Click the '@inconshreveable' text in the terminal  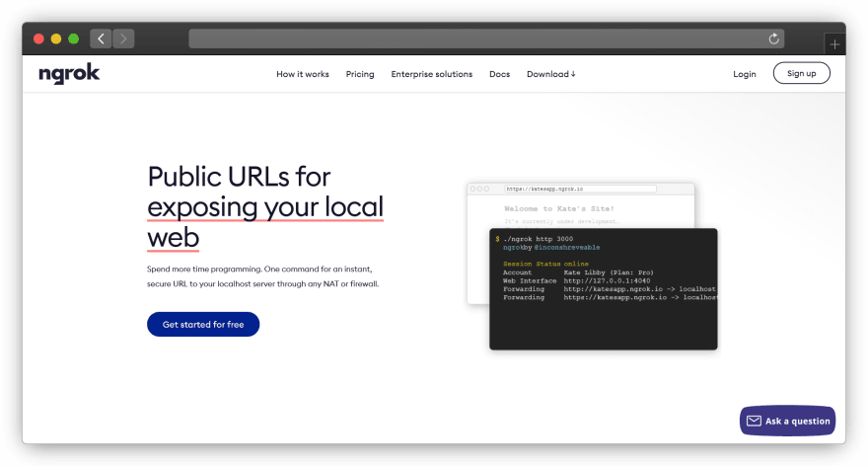(567, 247)
